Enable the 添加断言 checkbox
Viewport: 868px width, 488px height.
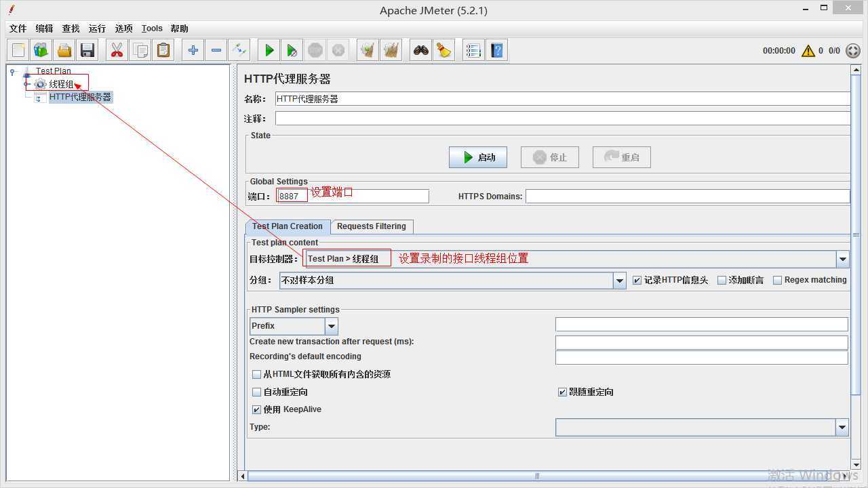722,280
